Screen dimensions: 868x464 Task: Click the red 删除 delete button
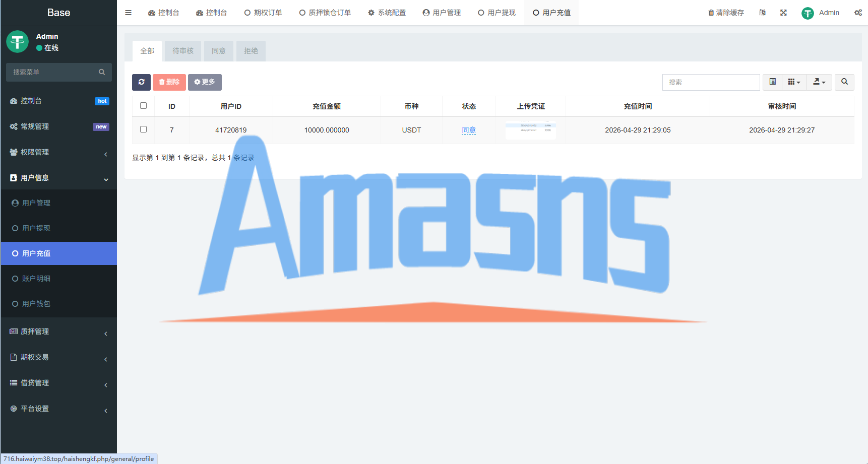pos(169,82)
